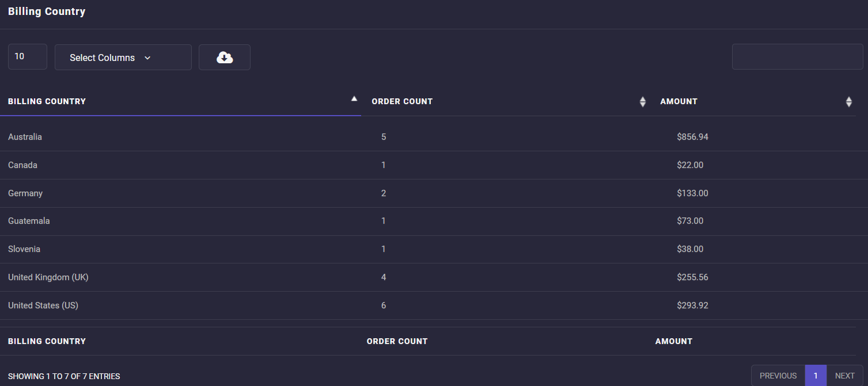Screen dimensions: 868x386
Task: Click the Slovenia row
Action: pos(24,249)
